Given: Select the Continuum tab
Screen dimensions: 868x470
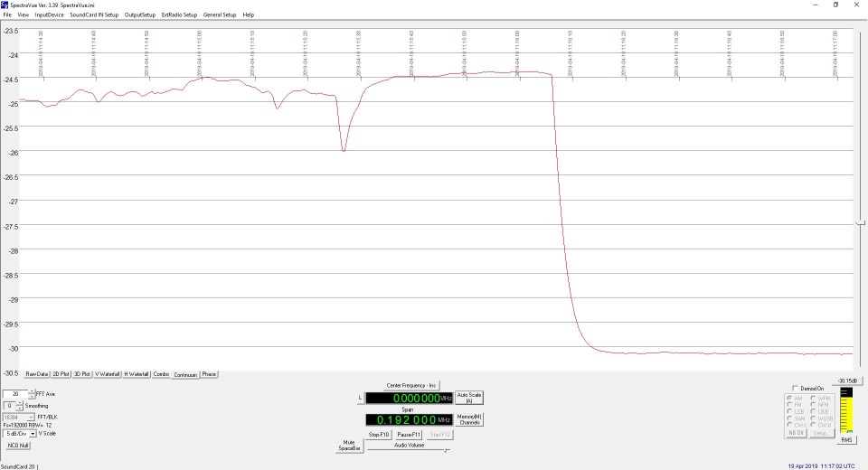Looking at the screenshot, I should point(185,375).
